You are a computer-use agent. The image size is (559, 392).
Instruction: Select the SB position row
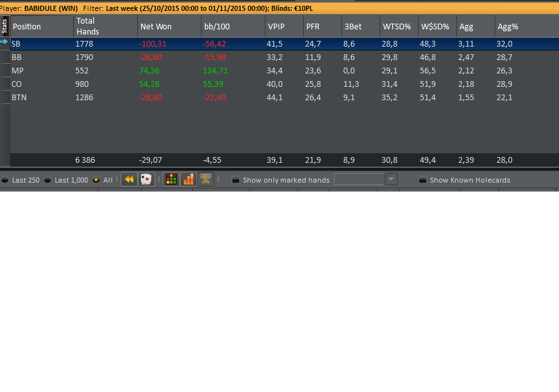pyautogui.click(x=285, y=44)
